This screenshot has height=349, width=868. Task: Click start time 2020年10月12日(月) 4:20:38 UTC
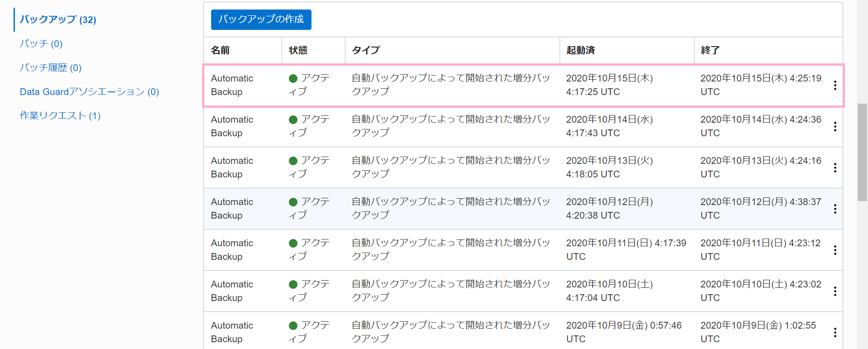coord(609,209)
